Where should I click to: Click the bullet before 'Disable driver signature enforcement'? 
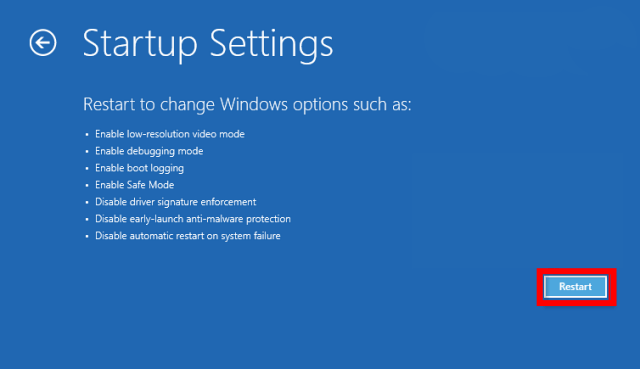(x=87, y=202)
